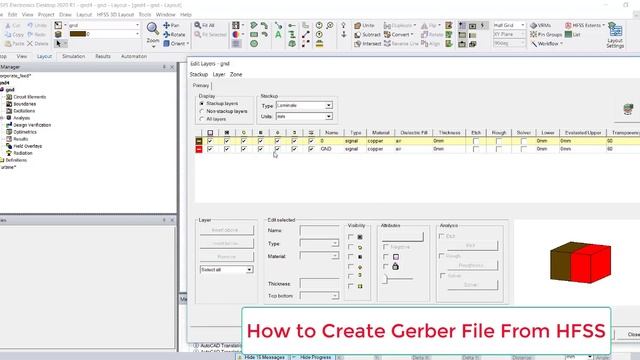The image size is (640, 360).
Task: Toggle the lock attribute checkbox
Action: tap(386, 267)
